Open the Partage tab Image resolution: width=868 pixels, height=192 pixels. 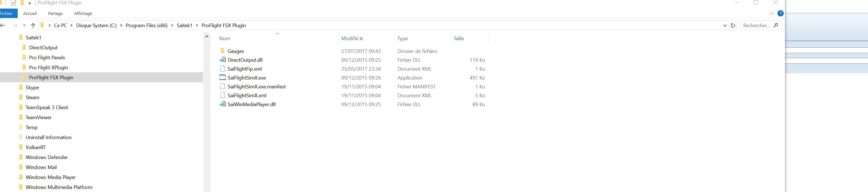[55, 14]
